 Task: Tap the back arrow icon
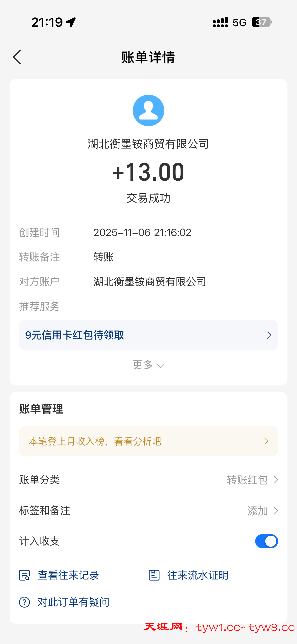point(17,57)
